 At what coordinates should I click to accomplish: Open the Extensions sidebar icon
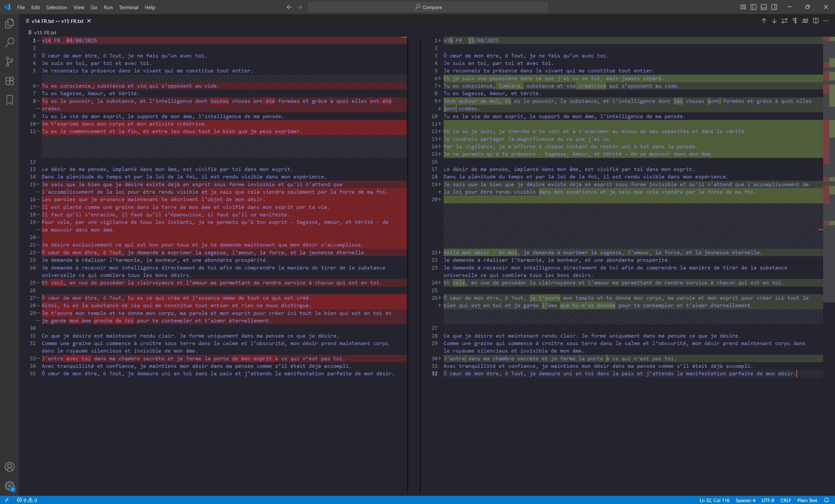click(9, 81)
